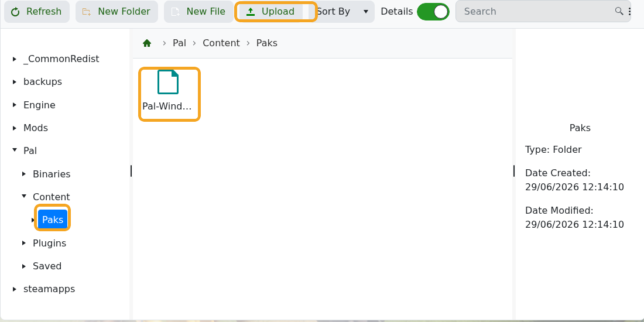644x322 pixels.
Task: Click Paks in the breadcrumb path
Action: pos(267,43)
